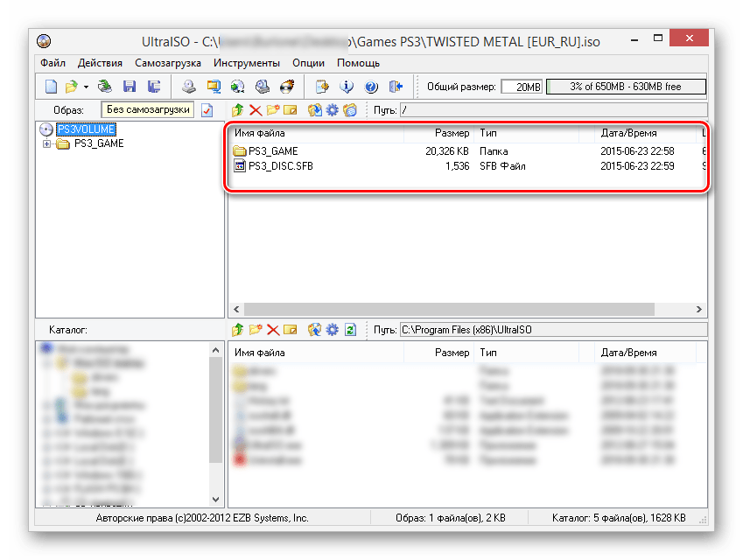Click the Mount to virtual drive icon

coord(262,87)
